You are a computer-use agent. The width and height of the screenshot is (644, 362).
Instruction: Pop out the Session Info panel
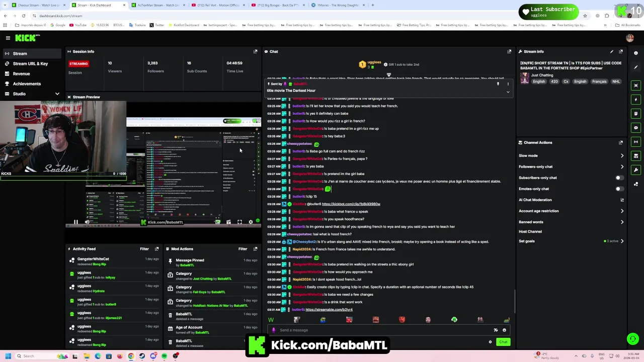(x=255, y=51)
